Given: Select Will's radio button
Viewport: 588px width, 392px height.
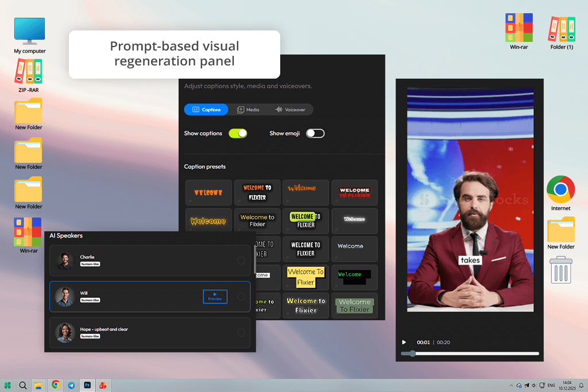Looking at the screenshot, I should pyautogui.click(x=241, y=296).
